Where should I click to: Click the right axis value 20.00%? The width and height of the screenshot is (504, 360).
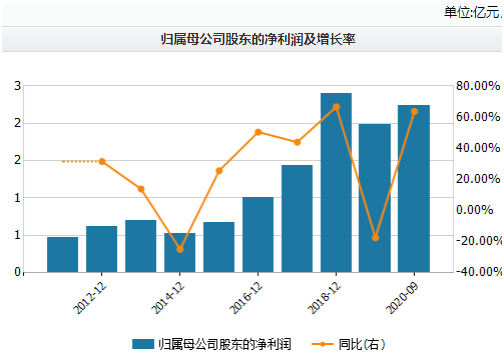[478, 179]
